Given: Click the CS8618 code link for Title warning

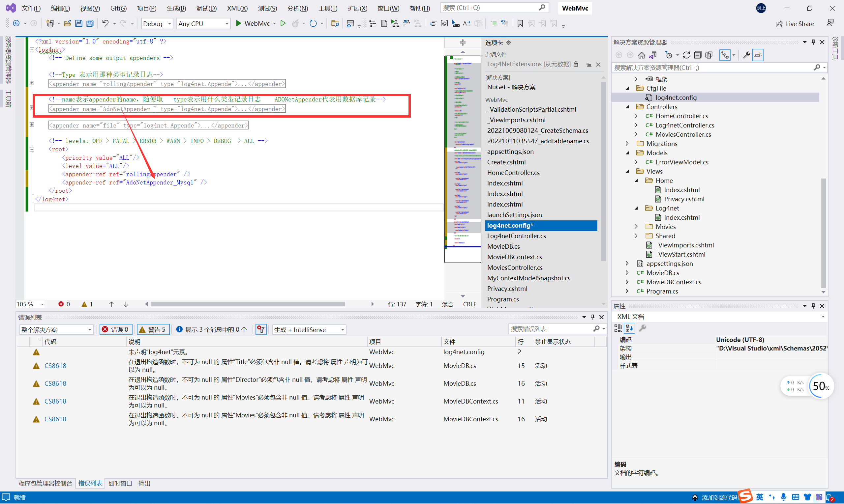Looking at the screenshot, I should (55, 366).
